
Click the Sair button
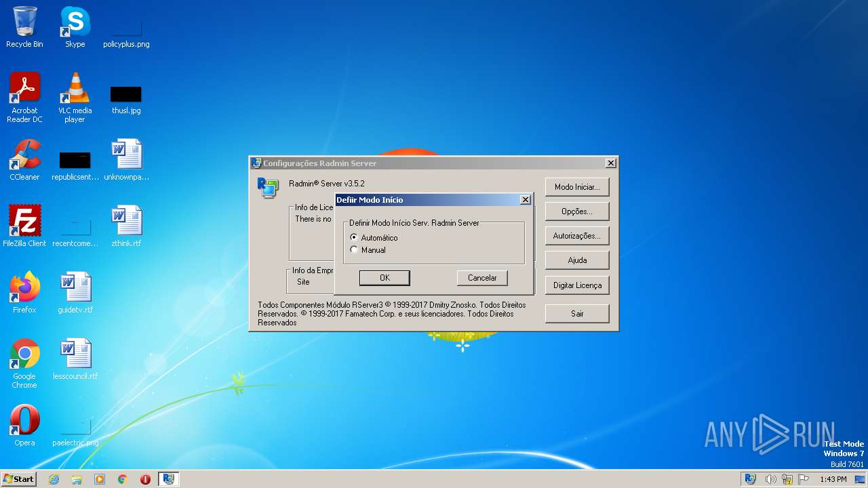point(577,314)
